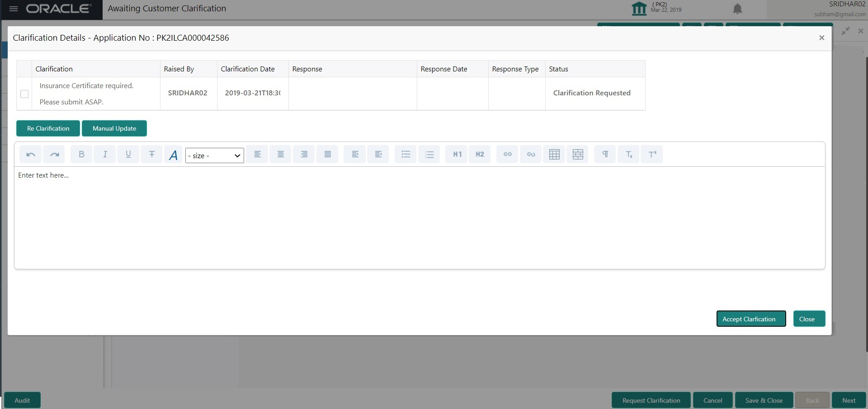The image size is (868, 409).
Task: Click into the 'Enter text here...' editor area
Action: point(420,218)
